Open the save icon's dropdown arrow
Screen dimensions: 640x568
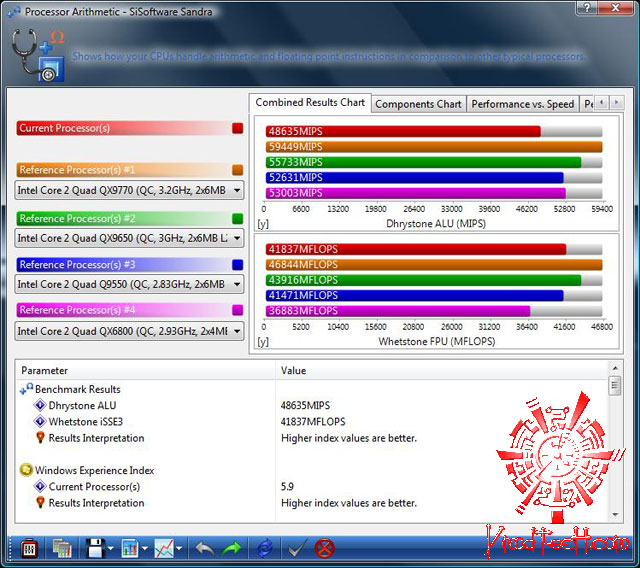pyautogui.click(x=111, y=549)
